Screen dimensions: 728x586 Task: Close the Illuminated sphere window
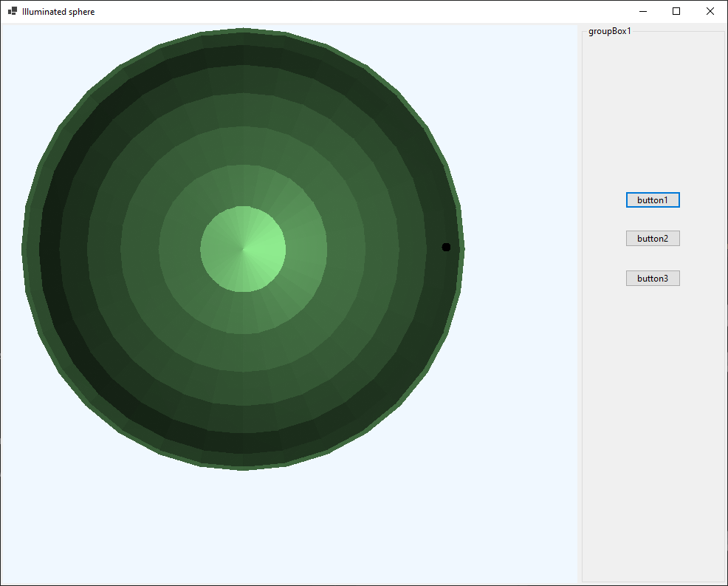(710, 12)
